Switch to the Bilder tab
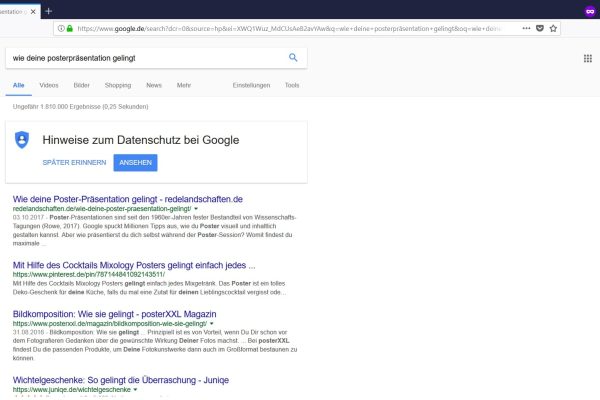600x400 pixels. click(x=82, y=85)
